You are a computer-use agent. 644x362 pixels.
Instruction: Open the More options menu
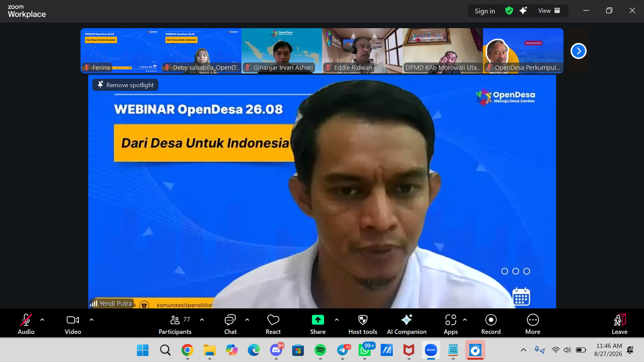click(x=533, y=324)
